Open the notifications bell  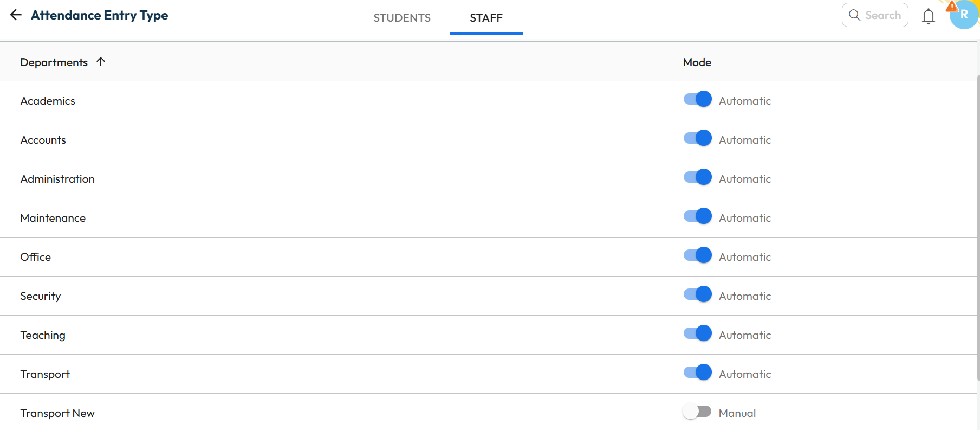(x=928, y=16)
